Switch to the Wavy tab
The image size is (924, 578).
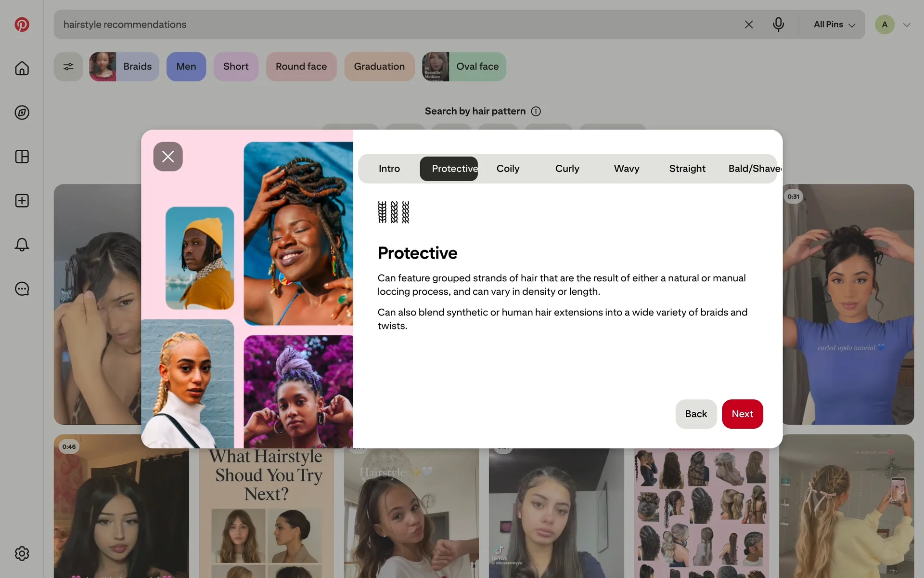click(x=626, y=169)
